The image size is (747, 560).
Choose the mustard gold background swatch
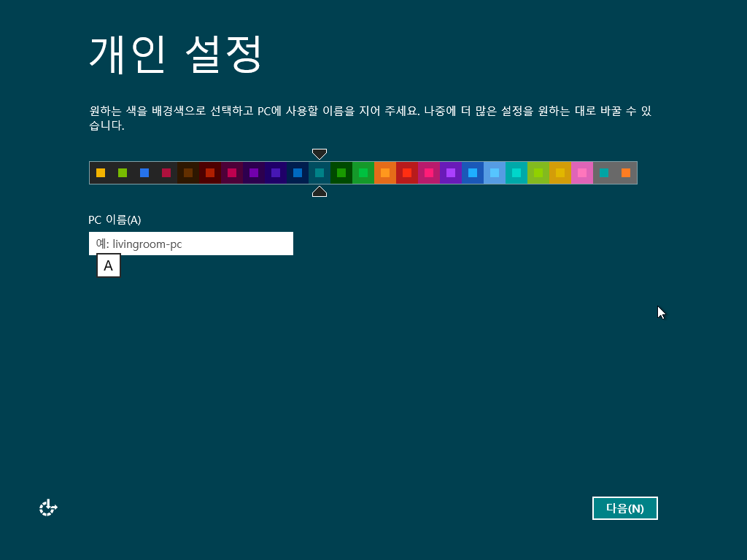tap(561, 173)
